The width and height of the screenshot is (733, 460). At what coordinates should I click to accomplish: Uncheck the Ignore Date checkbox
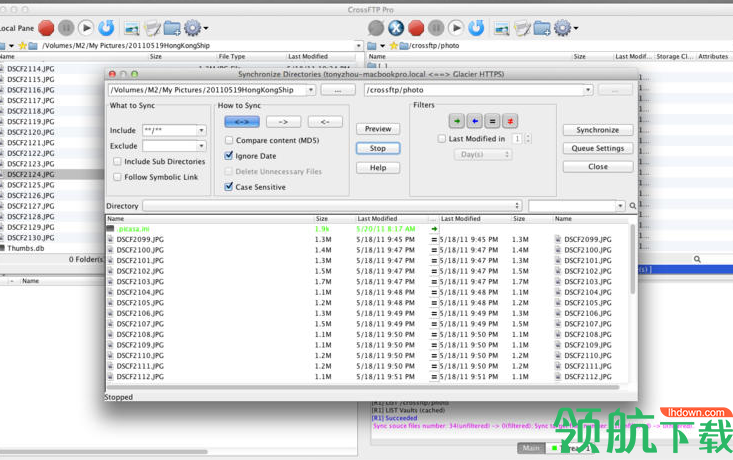(229, 156)
